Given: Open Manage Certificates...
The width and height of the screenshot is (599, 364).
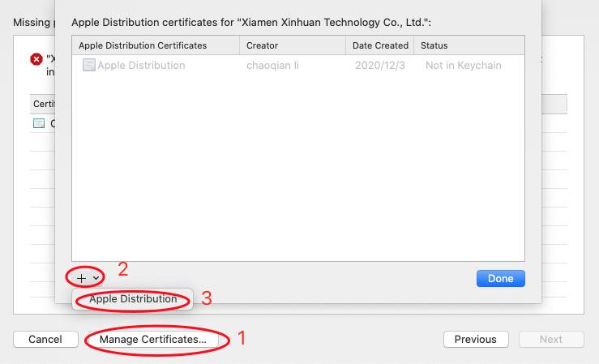Looking at the screenshot, I should (x=153, y=339).
